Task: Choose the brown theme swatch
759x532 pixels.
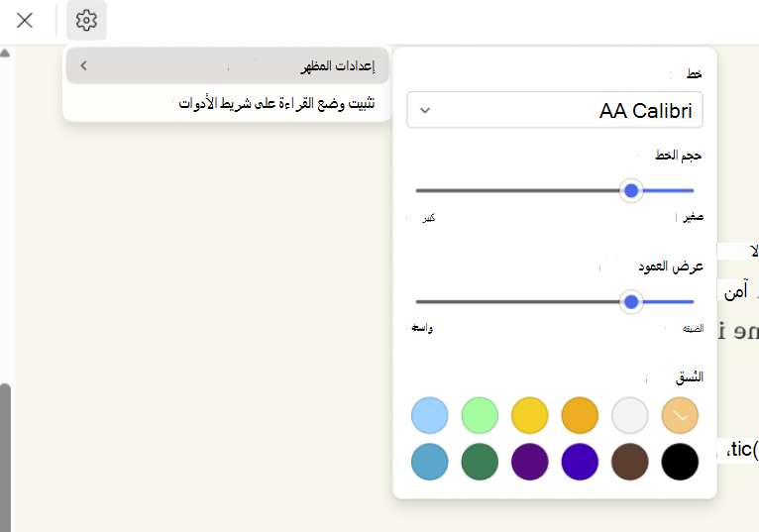Action: click(630, 462)
